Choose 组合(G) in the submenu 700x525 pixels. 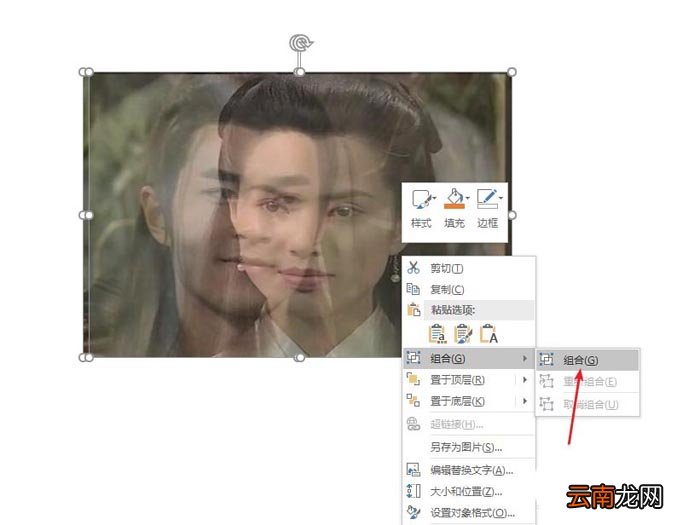588,360
